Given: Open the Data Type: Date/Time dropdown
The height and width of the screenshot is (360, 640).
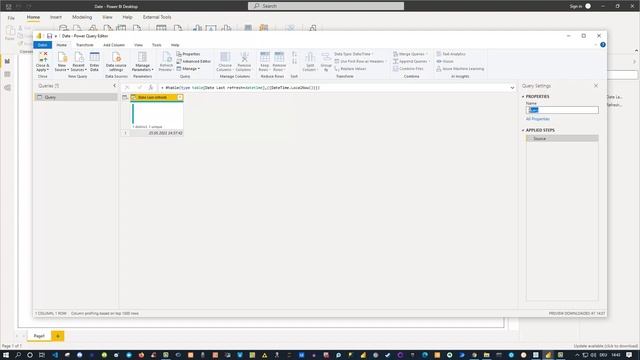Looking at the screenshot, I should (353, 54).
